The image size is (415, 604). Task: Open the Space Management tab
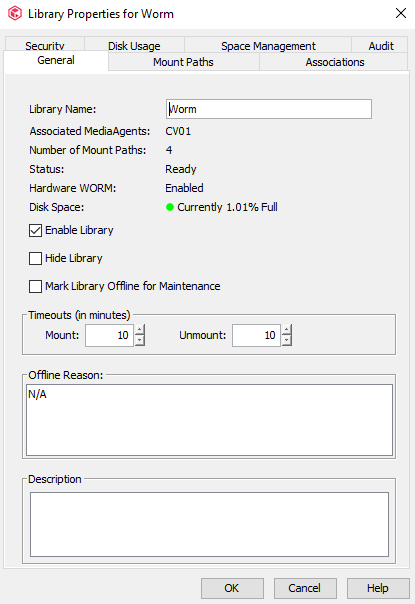[x=268, y=45]
